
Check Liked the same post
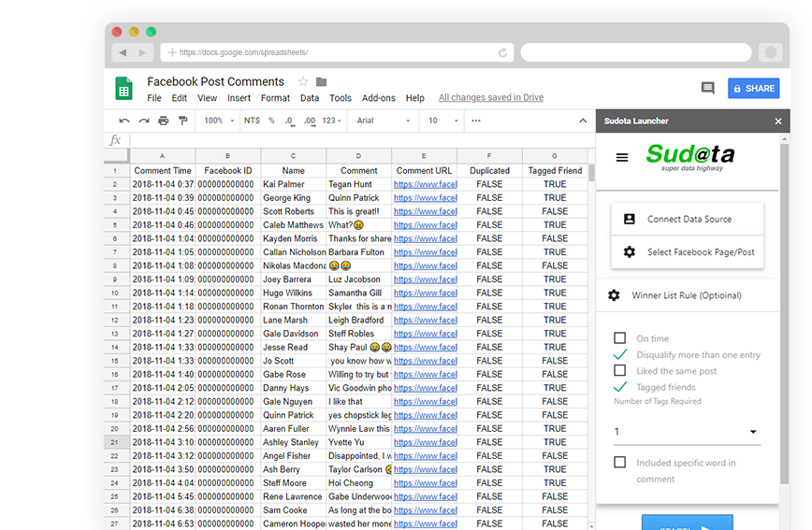[x=620, y=370]
